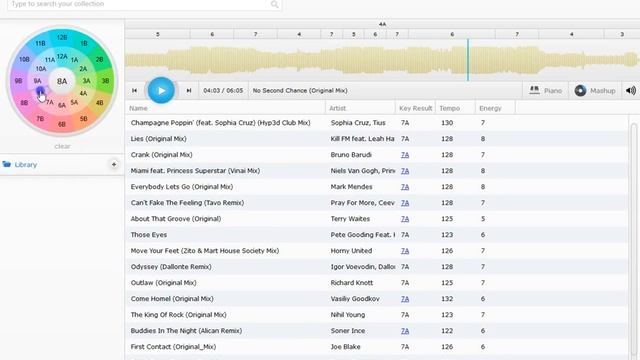Select track Champagne Poppin' Hyp3d Club Mix
The width and height of the screenshot is (640, 360).
(x=376, y=123)
